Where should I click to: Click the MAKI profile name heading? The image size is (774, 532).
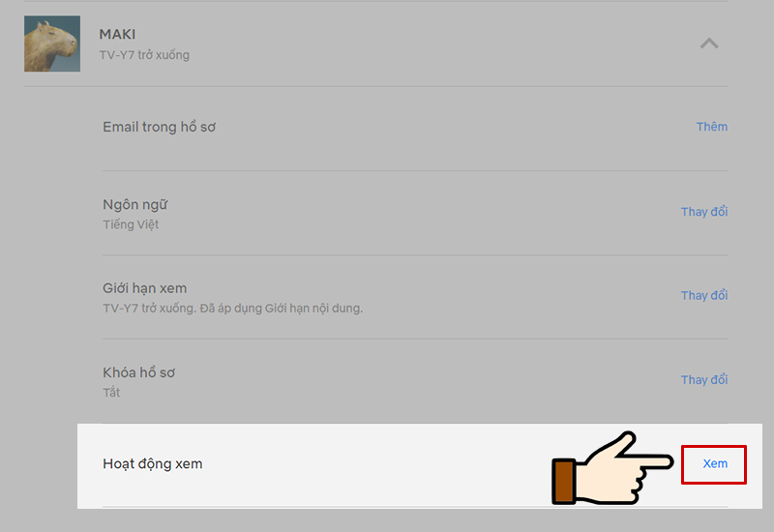(117, 34)
